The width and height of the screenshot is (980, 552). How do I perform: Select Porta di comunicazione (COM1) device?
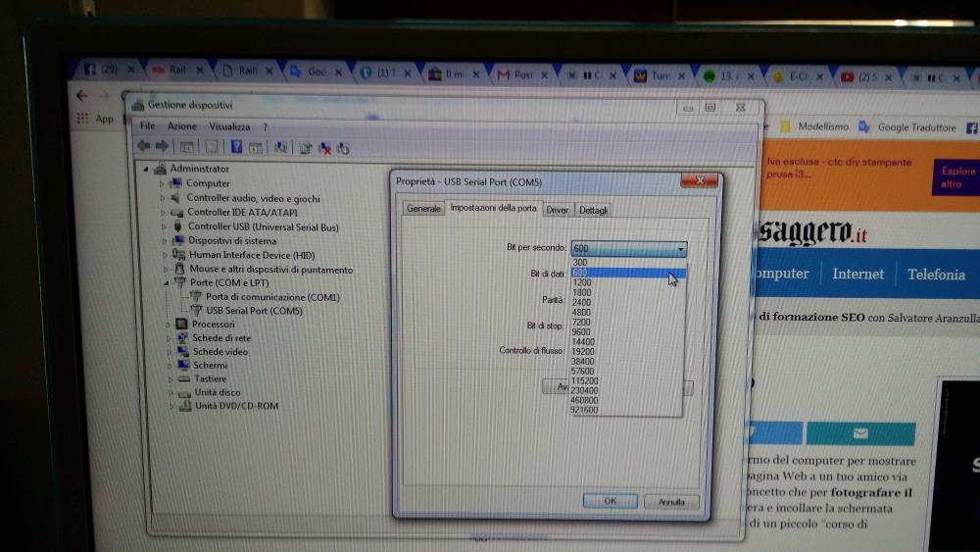pyautogui.click(x=271, y=297)
